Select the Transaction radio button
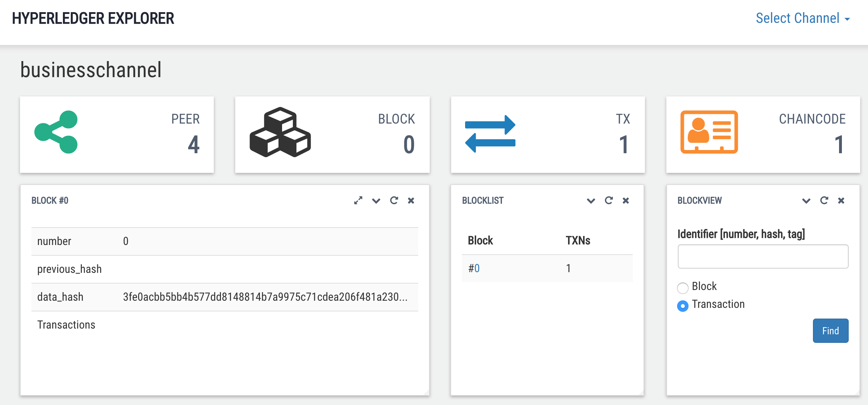Viewport: 868px width, 405px height. pyautogui.click(x=683, y=306)
